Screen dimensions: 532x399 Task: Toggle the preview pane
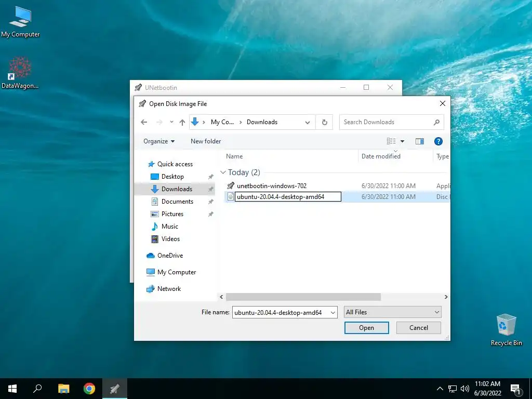tap(420, 141)
